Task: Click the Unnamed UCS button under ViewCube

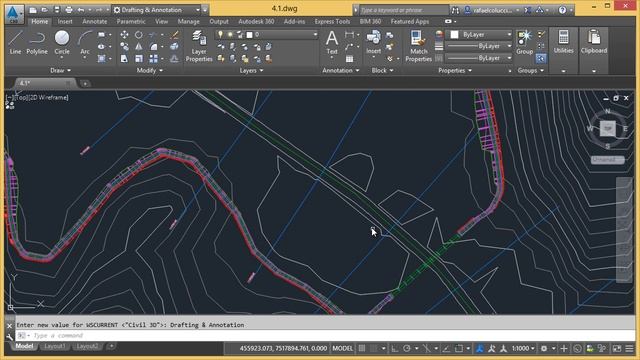Action: pos(608,160)
